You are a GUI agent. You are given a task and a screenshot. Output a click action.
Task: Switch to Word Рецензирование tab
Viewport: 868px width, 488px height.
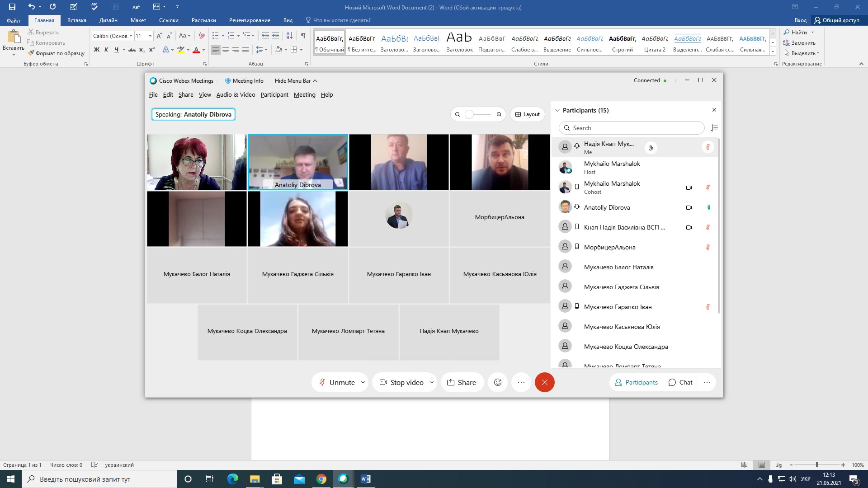(250, 20)
